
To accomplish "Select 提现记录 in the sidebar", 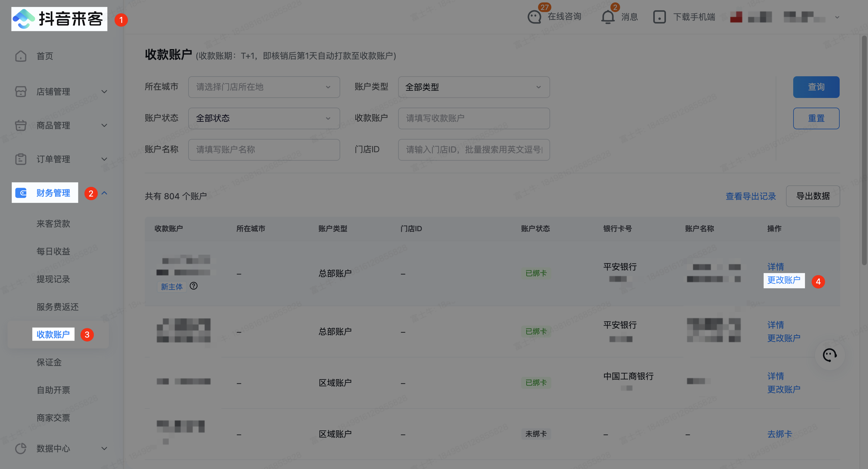I will pyautogui.click(x=53, y=279).
